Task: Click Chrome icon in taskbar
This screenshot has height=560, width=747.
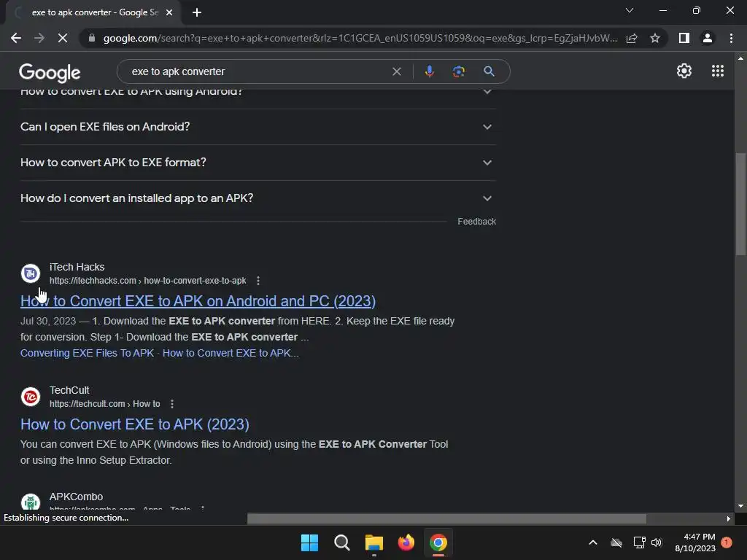Action: tap(438, 542)
